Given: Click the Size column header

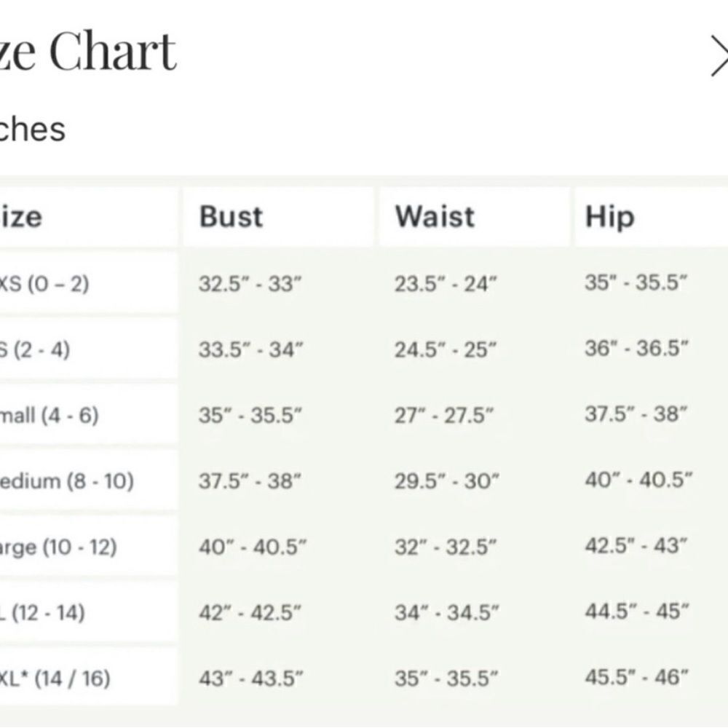Looking at the screenshot, I should [x=20, y=217].
